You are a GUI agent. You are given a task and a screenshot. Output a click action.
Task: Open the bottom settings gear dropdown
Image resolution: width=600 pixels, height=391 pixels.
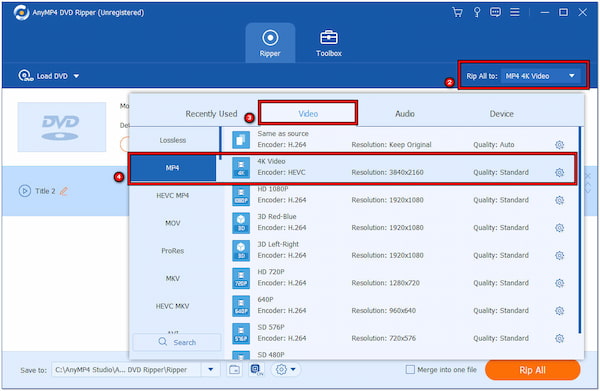click(285, 370)
